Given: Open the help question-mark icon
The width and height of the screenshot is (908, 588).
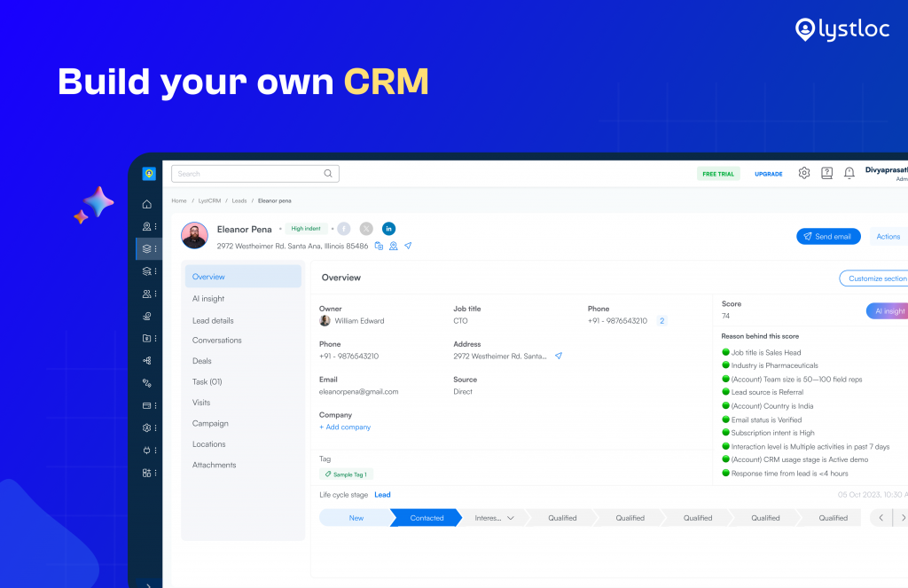Looking at the screenshot, I should pos(827,173).
